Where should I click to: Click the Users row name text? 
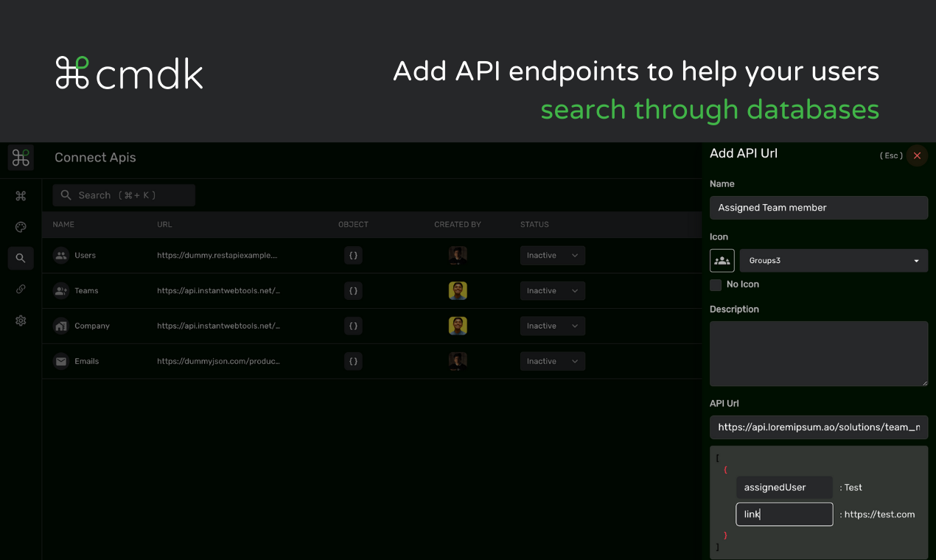pos(85,256)
